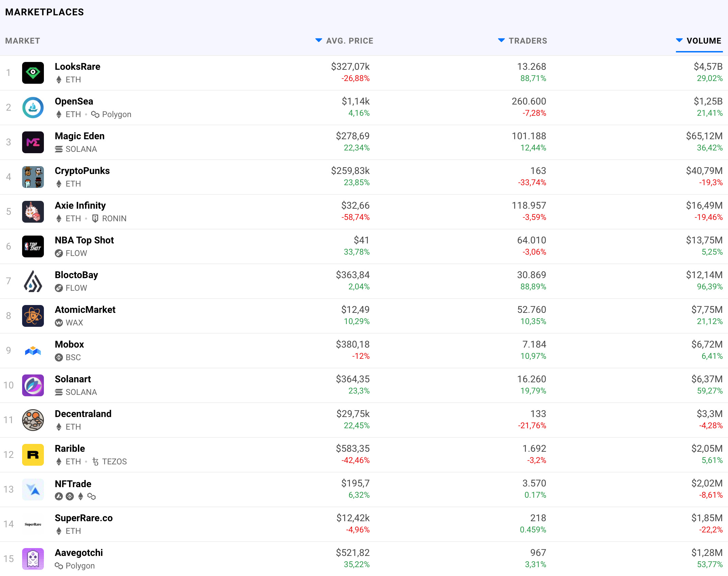Open the LooksRare marketplace link
Screen dimensions: 728x576
pyautogui.click(x=78, y=67)
